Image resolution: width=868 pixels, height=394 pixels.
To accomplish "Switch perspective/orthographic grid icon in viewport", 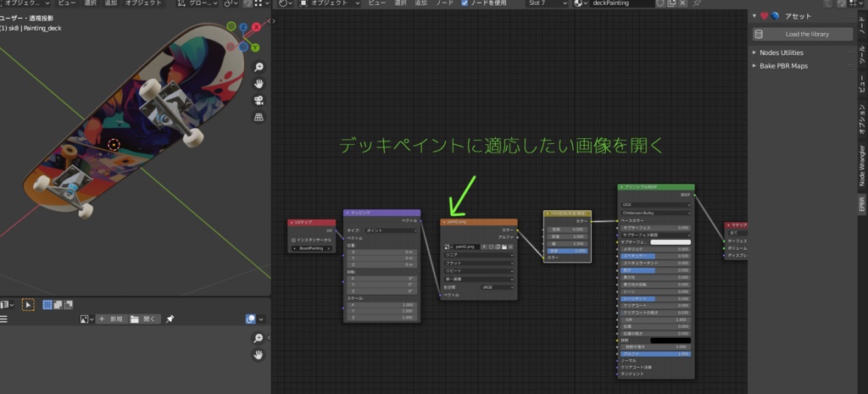I will point(259,117).
